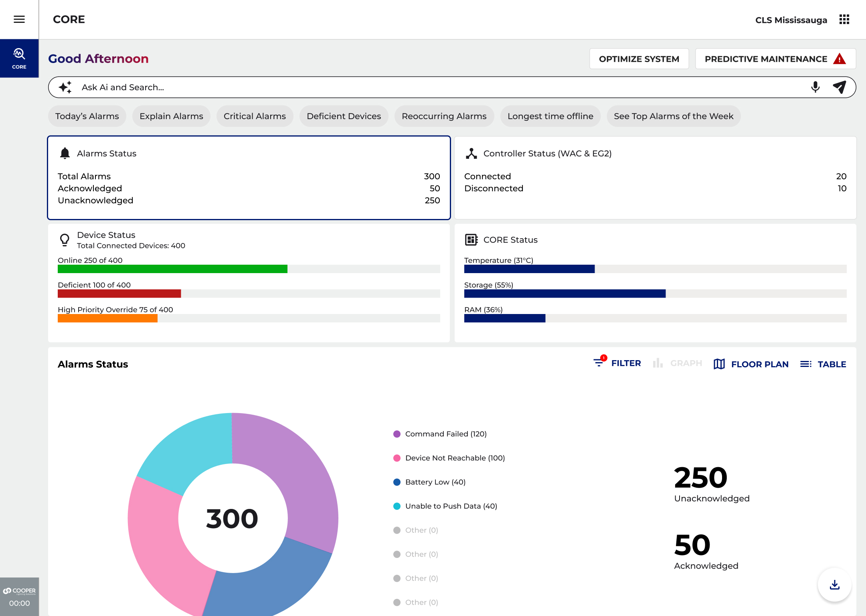Choose Critical Alarms chip
The image size is (866, 616).
(255, 116)
